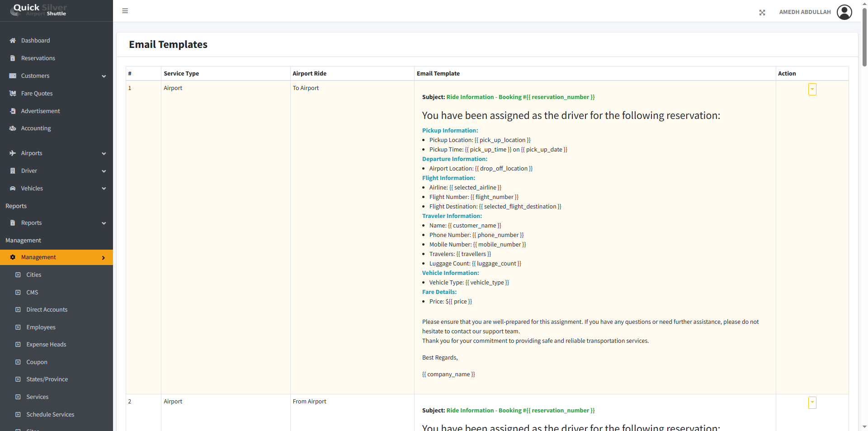Click the Dashboard home icon
Image resolution: width=868 pixels, height=431 pixels.
coord(13,41)
